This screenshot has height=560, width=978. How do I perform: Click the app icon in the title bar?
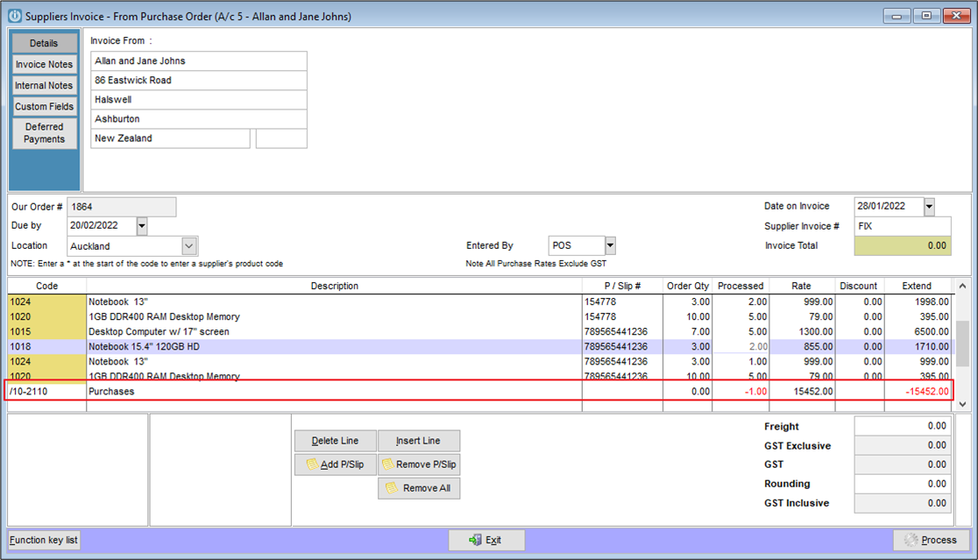(x=14, y=17)
